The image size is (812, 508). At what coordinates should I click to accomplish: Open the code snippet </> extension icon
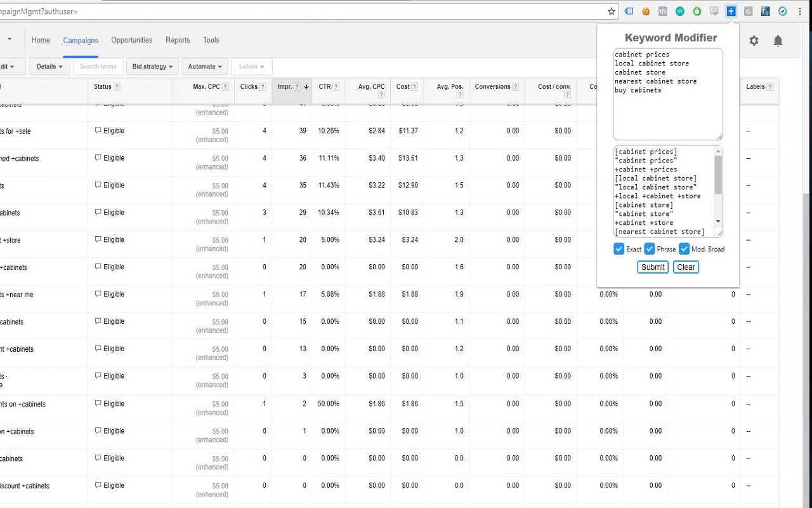pos(663,11)
